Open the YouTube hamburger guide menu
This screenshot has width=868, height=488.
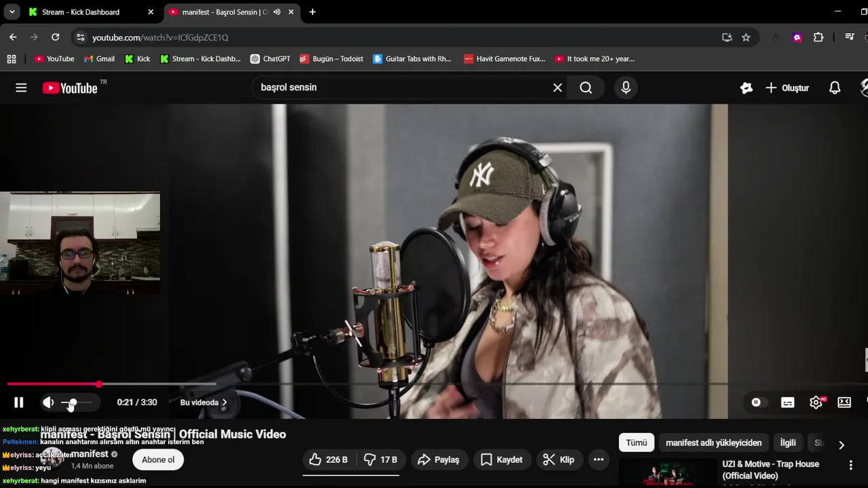point(21,87)
